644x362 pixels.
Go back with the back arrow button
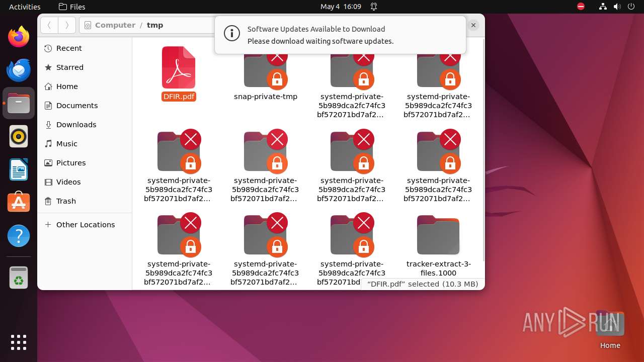[49, 25]
